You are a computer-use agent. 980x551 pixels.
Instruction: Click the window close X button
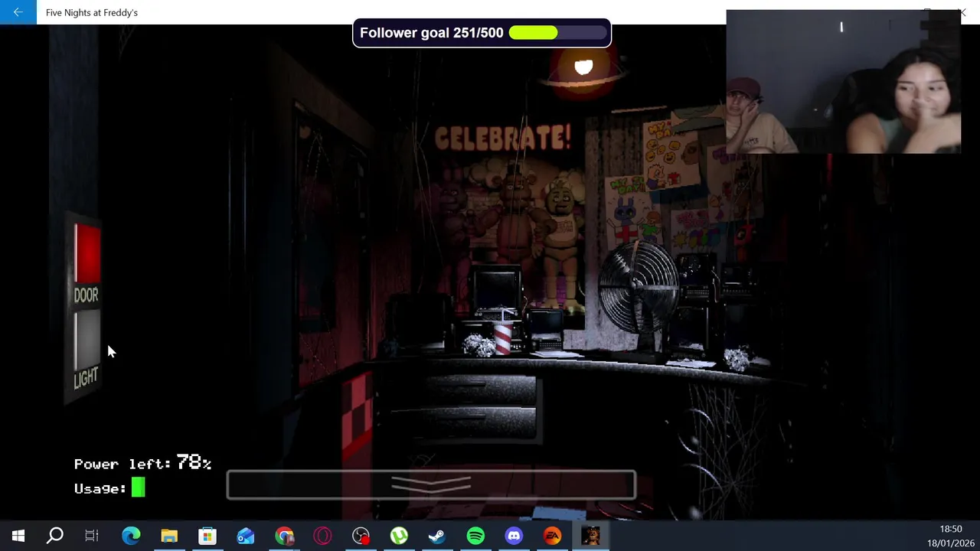tap(962, 12)
